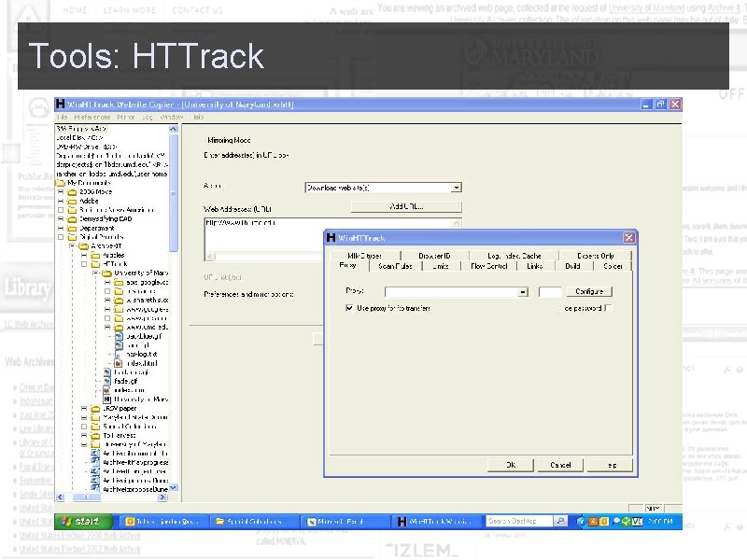Toggle the hide password checkbox
Viewport: 747px width, 560px height.
click(608, 308)
